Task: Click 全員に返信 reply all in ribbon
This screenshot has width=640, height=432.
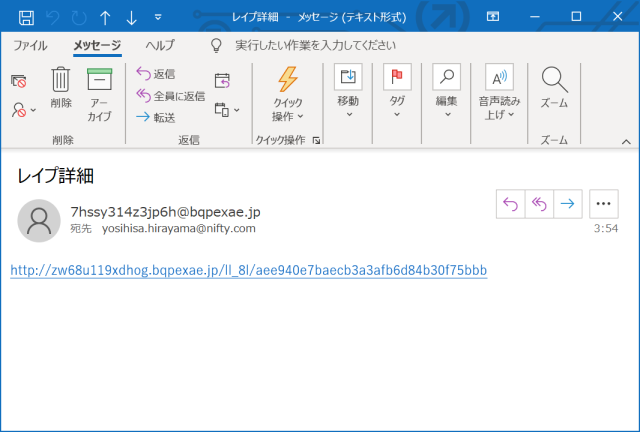Action: pyautogui.click(x=171, y=96)
